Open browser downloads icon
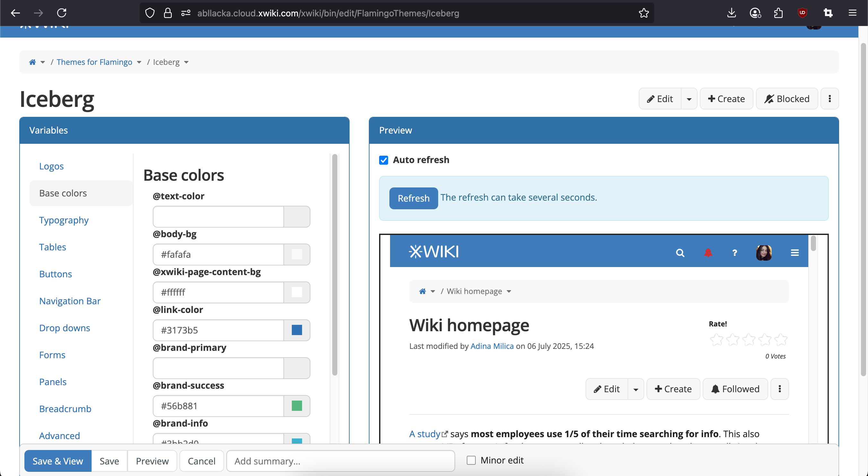The image size is (868, 476). [731, 13]
